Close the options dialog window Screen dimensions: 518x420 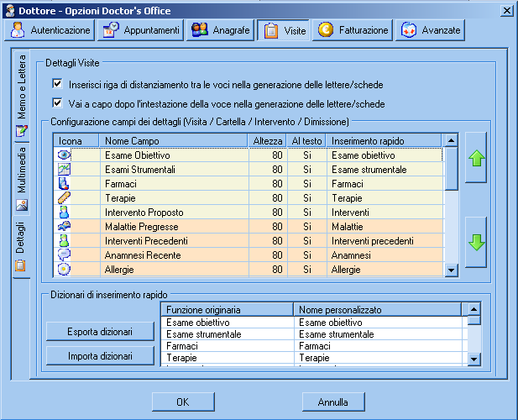pos(506,11)
